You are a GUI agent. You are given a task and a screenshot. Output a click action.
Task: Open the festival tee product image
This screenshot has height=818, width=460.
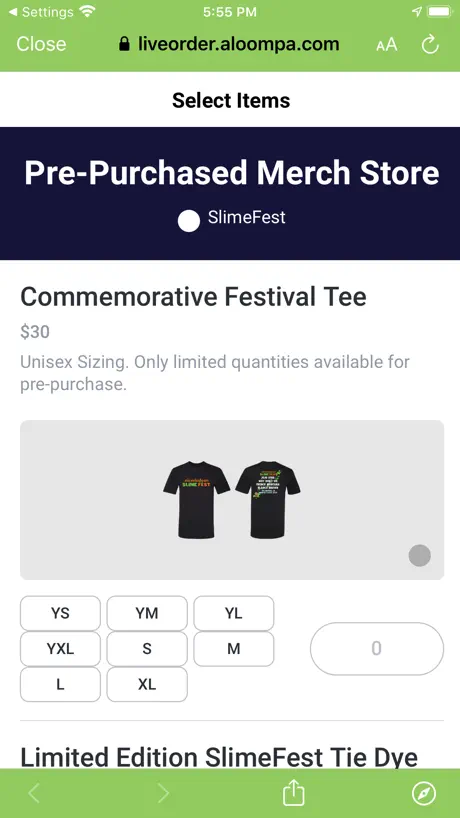(232, 500)
